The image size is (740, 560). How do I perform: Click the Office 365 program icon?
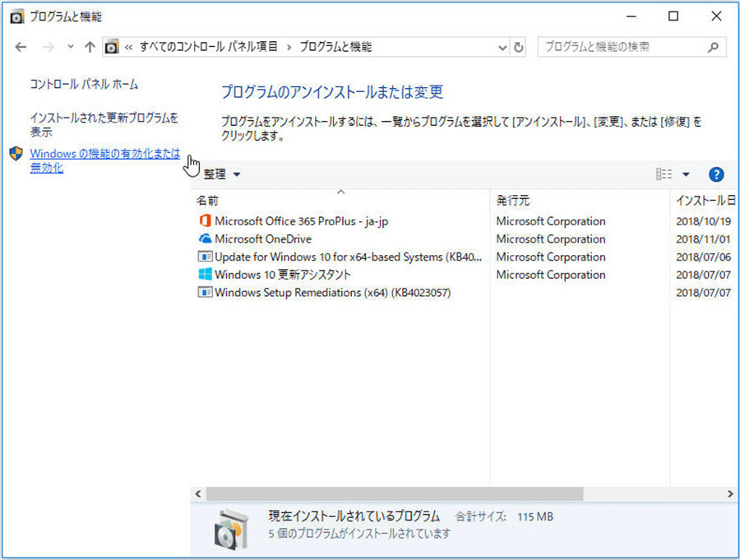(205, 221)
